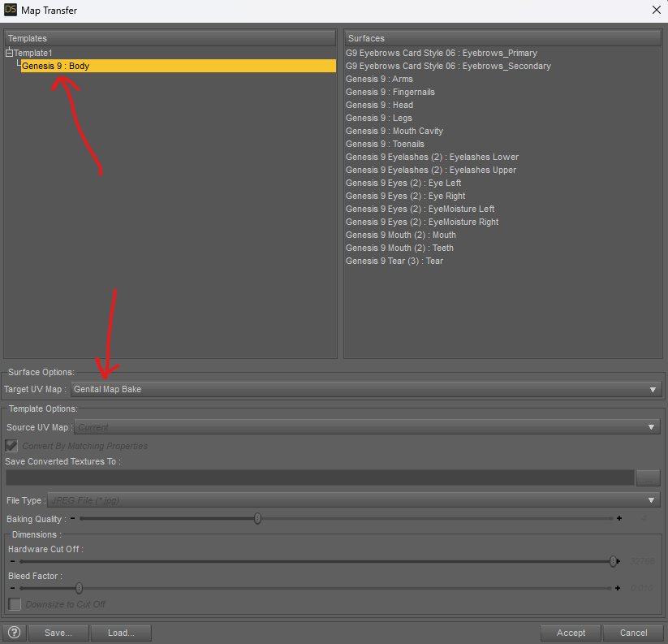Click the Bleed Factor slider handle
This screenshot has height=644, width=668.
[x=80, y=588]
